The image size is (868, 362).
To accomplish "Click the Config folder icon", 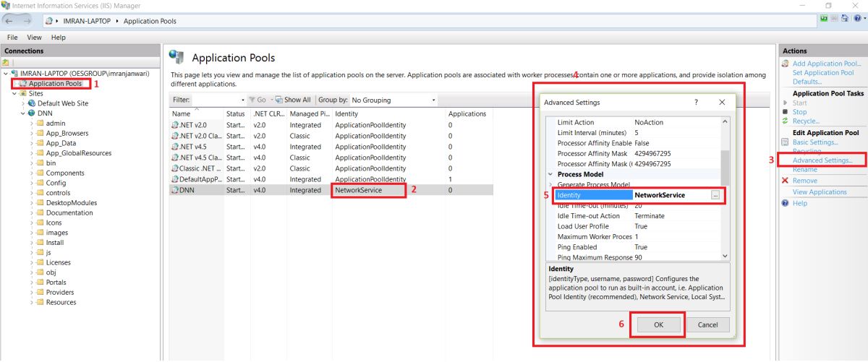I will (x=40, y=183).
